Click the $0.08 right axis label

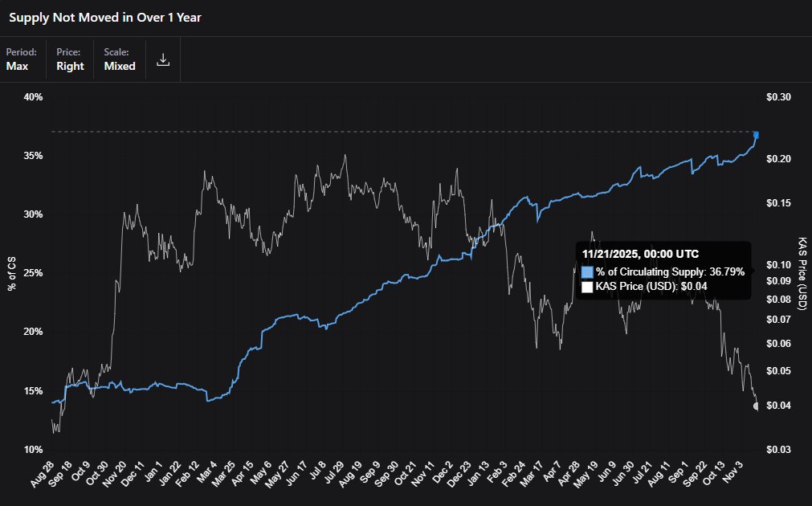pyautogui.click(x=778, y=299)
